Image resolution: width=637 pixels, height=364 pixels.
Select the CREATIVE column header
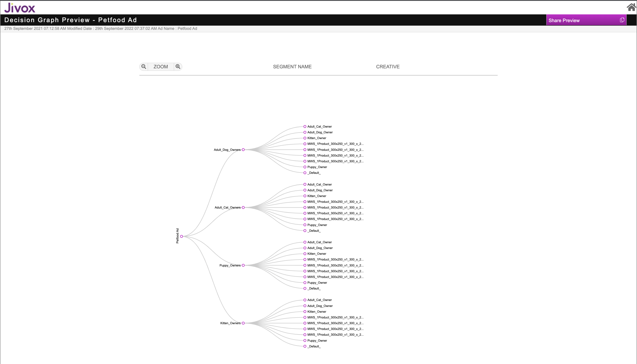(x=388, y=67)
